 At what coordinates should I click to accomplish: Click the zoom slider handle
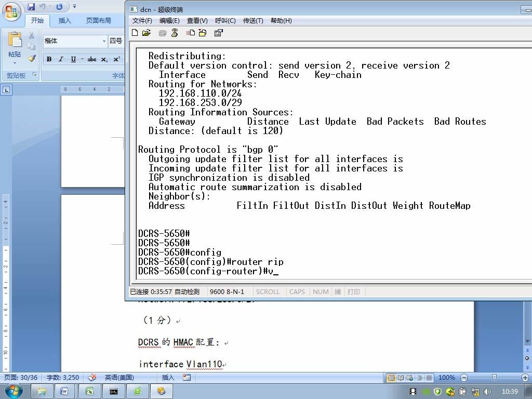494,378
